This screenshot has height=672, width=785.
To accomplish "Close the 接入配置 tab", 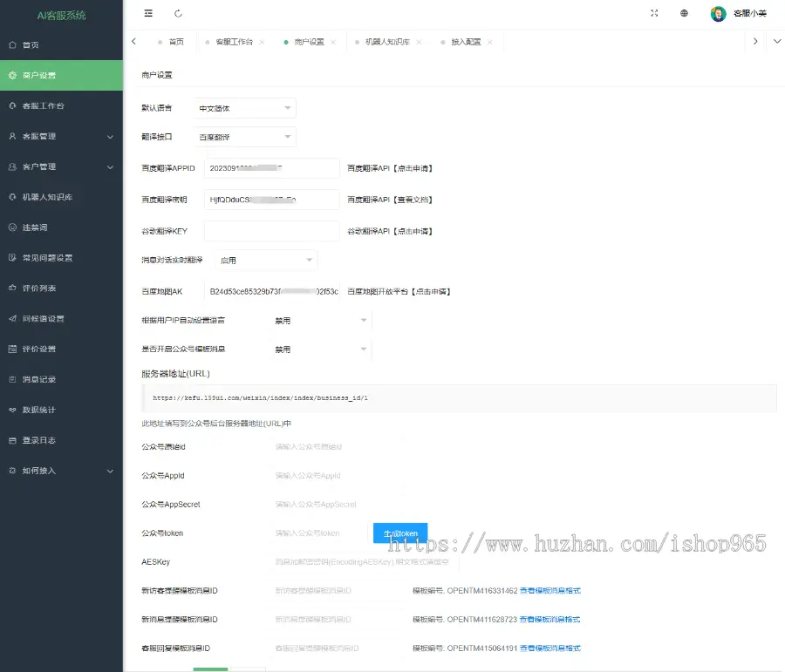I will point(489,42).
